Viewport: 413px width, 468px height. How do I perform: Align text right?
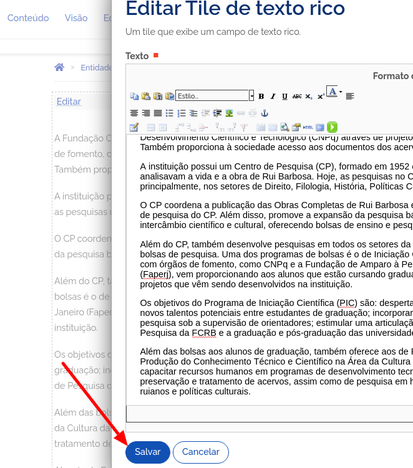146,113
